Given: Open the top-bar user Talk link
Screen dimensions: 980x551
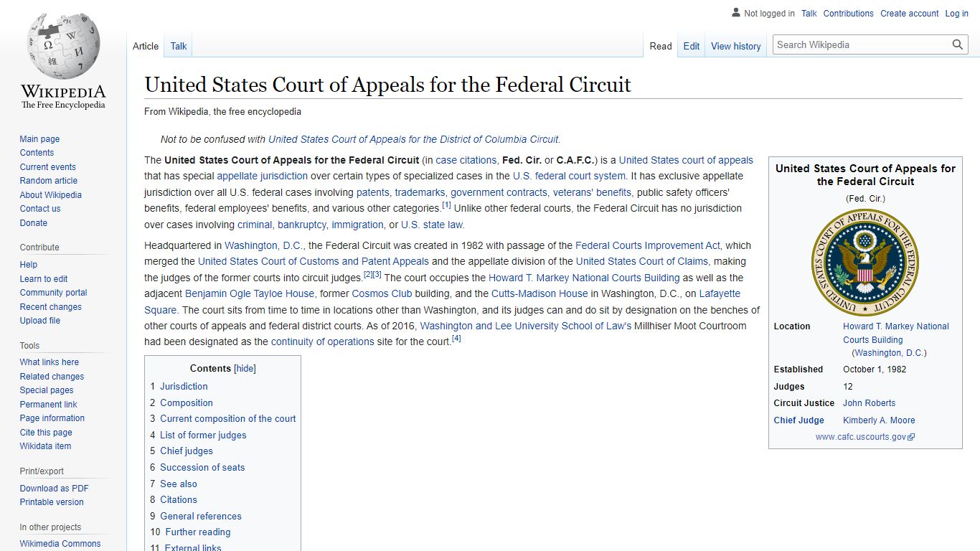Looking at the screenshot, I should (x=809, y=14).
